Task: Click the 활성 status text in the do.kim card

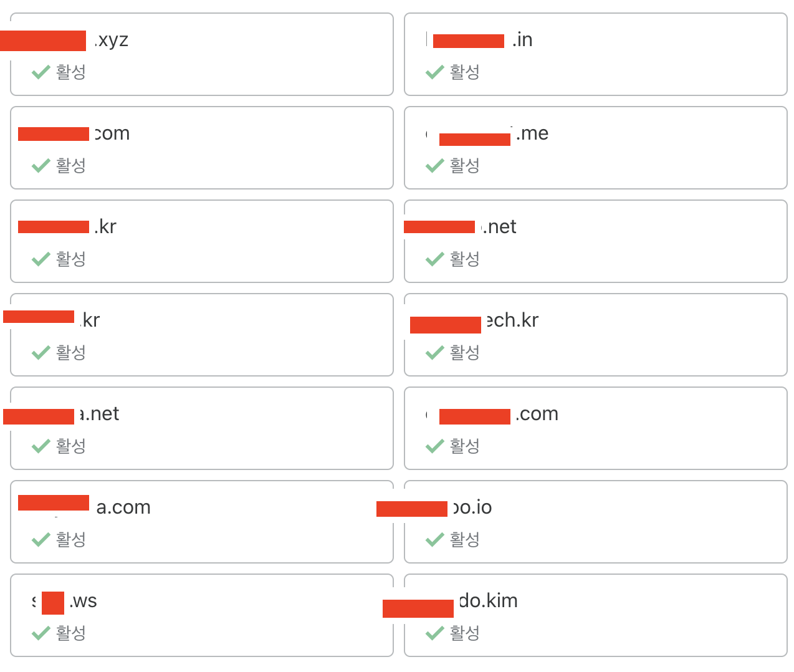Action: 465,633
